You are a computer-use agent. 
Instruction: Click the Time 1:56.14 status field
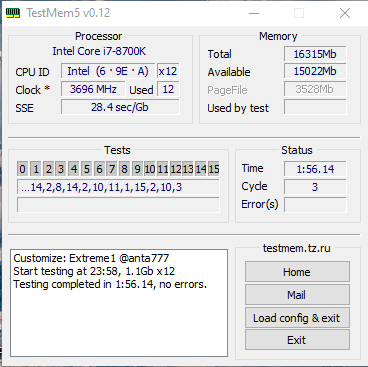click(315, 169)
